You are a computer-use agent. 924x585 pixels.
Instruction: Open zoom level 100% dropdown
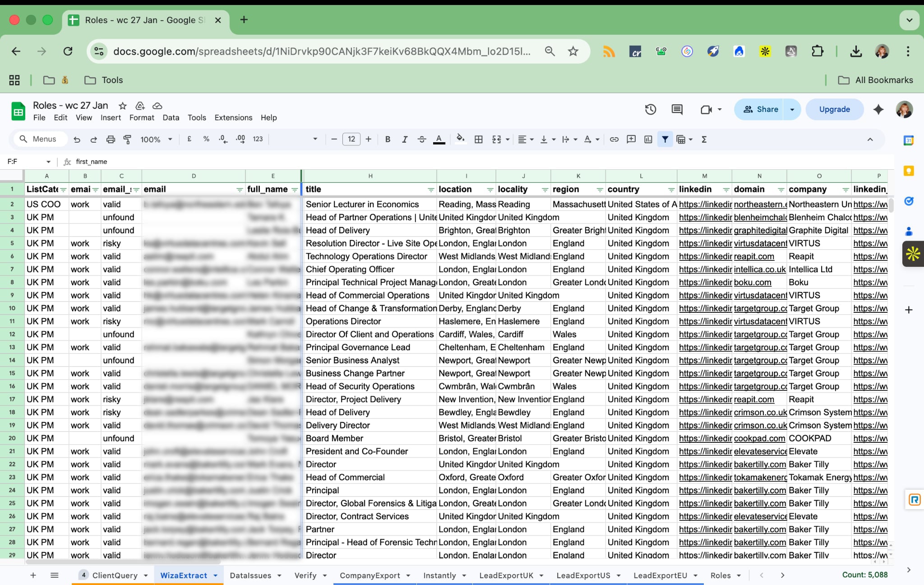click(x=156, y=139)
